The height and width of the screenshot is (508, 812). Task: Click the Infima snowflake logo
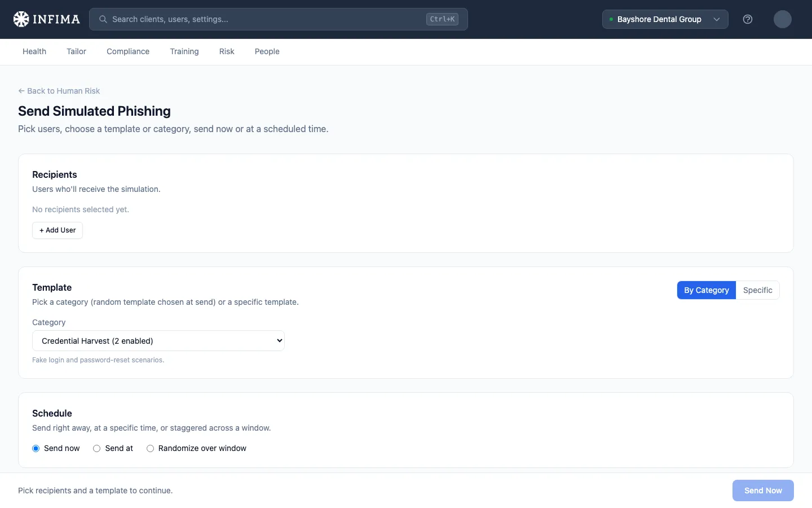point(21,19)
